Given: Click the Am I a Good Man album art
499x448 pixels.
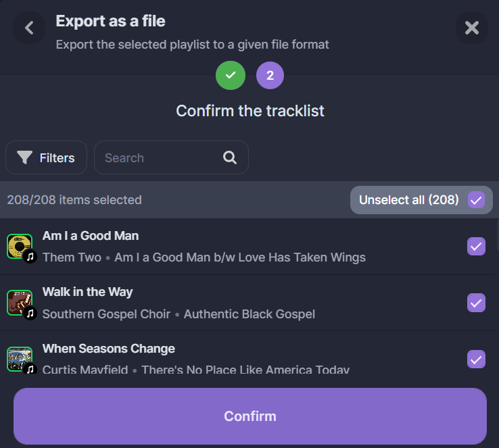Looking at the screenshot, I should pos(18,245).
